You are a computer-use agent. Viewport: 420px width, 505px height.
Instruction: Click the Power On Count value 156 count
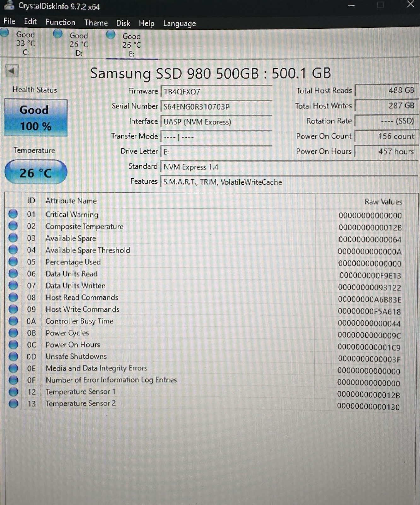point(386,136)
